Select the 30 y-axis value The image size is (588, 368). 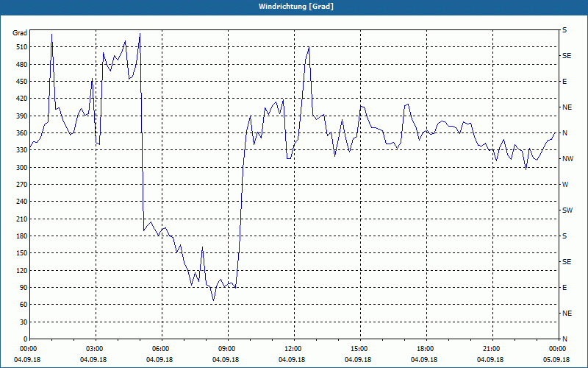(x=24, y=322)
